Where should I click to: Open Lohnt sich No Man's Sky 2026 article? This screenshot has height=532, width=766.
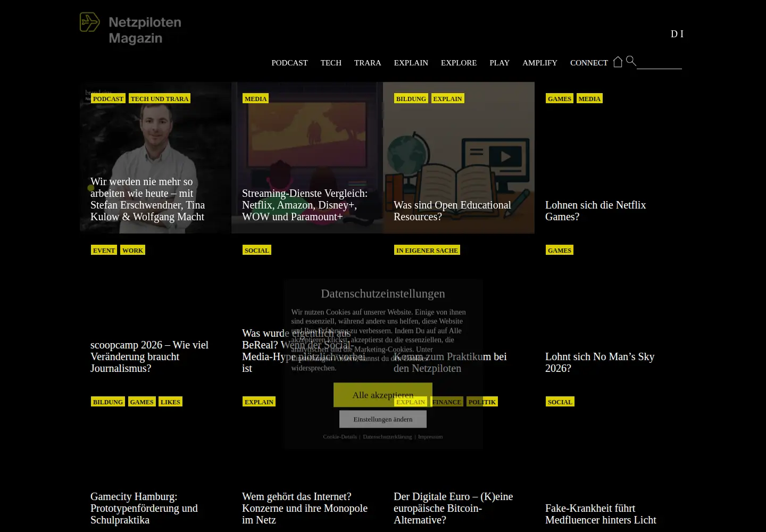tap(600, 362)
